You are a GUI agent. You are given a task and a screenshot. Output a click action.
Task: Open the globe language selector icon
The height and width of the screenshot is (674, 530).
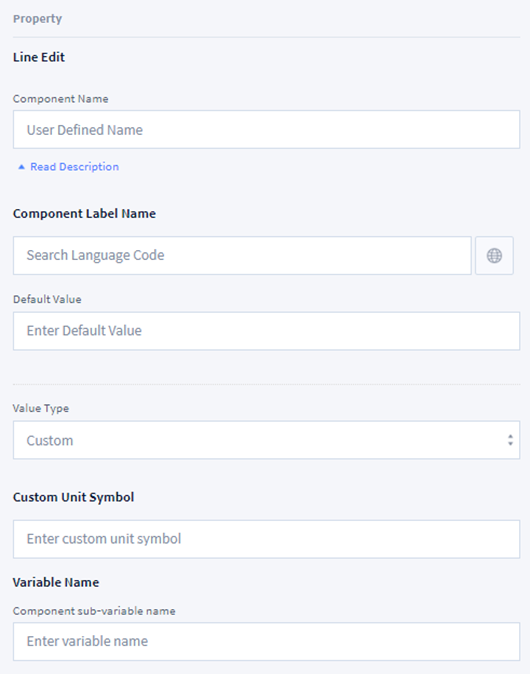pos(494,255)
